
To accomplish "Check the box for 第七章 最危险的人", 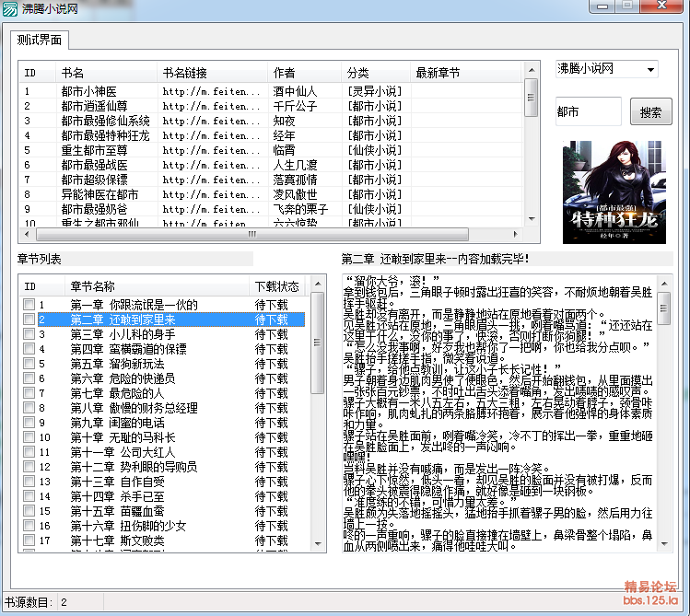I will coord(29,392).
